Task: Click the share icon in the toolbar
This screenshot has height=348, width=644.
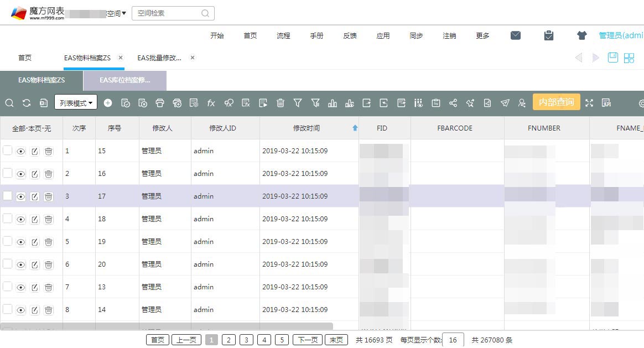Action: point(453,102)
